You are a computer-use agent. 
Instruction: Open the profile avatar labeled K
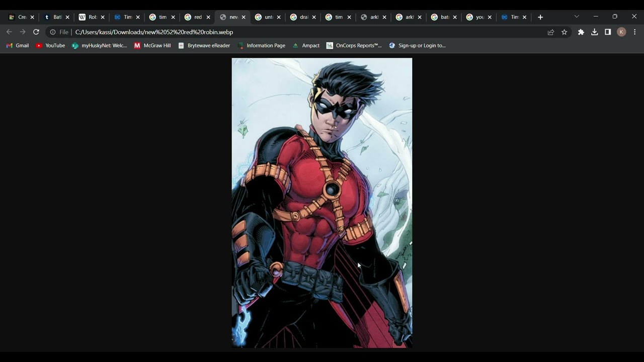pos(621,32)
